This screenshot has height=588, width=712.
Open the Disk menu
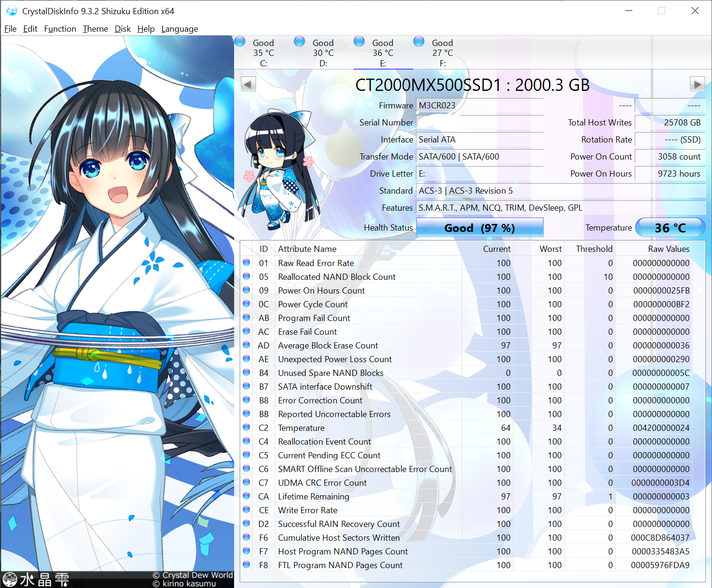pyautogui.click(x=123, y=29)
